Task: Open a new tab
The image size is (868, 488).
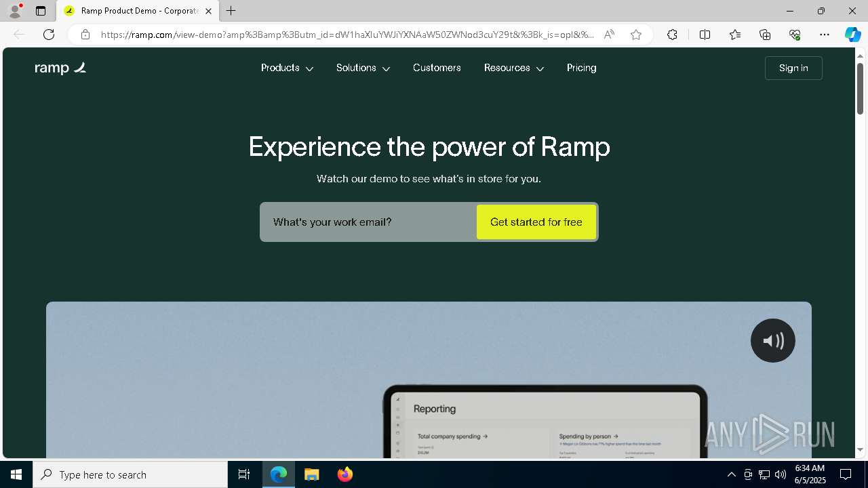Action: (231, 11)
